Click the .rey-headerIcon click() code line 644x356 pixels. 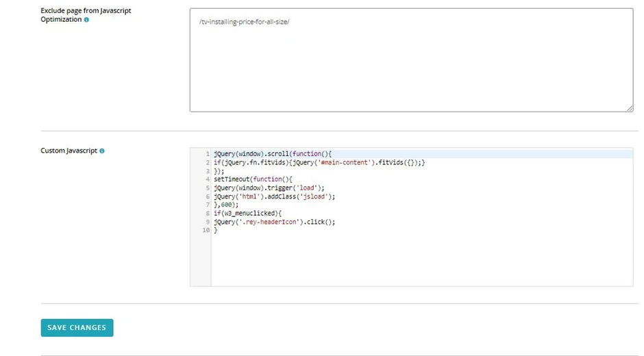(x=274, y=222)
